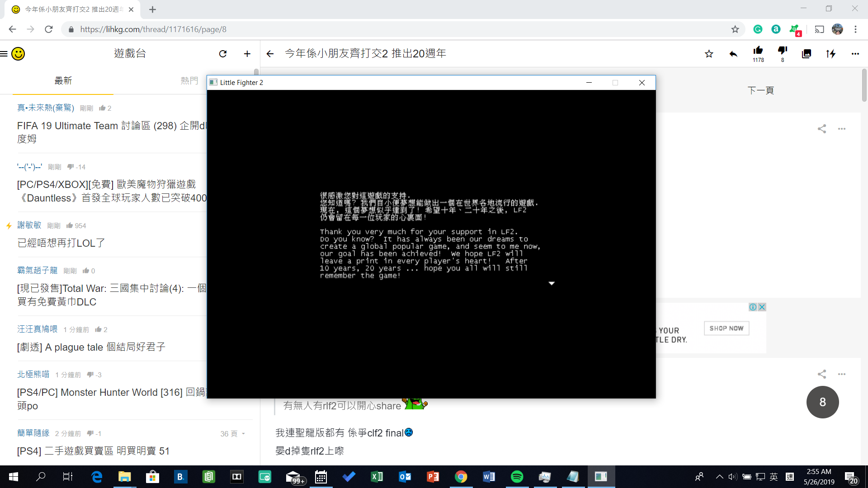Open Windows Start menu
868x488 pixels.
pos(14,477)
